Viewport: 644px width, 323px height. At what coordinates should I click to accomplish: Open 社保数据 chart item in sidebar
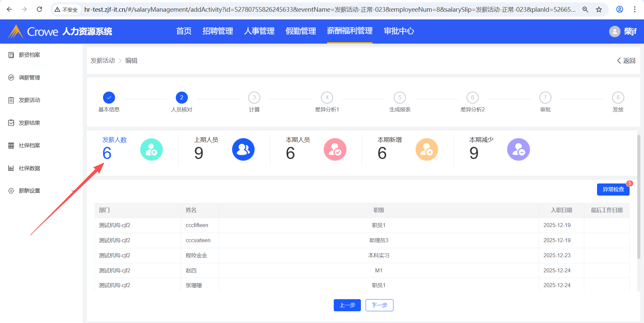(29, 168)
